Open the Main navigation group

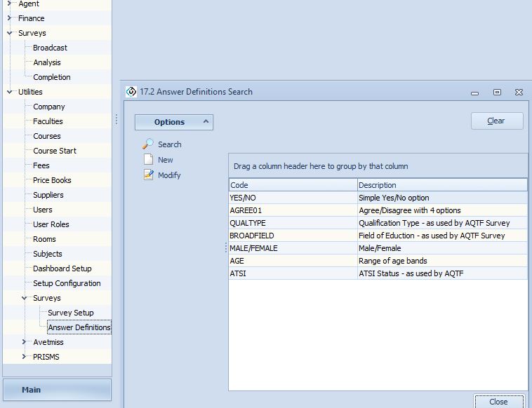57,390
